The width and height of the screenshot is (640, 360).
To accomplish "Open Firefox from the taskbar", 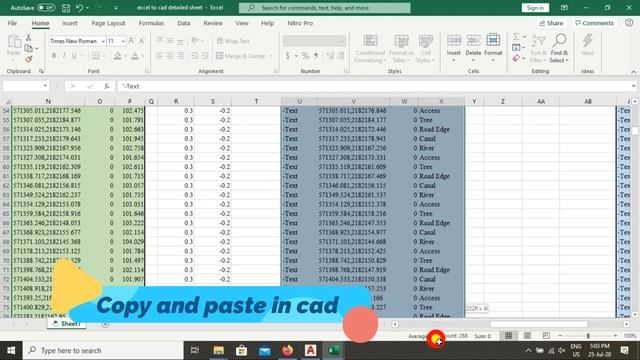I will tap(288, 350).
